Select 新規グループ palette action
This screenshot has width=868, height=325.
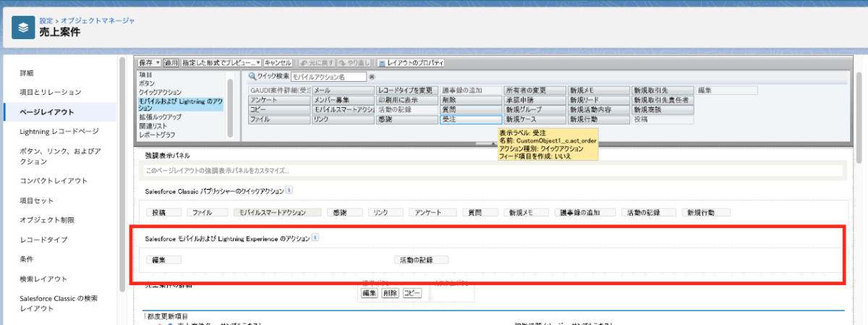click(535, 109)
